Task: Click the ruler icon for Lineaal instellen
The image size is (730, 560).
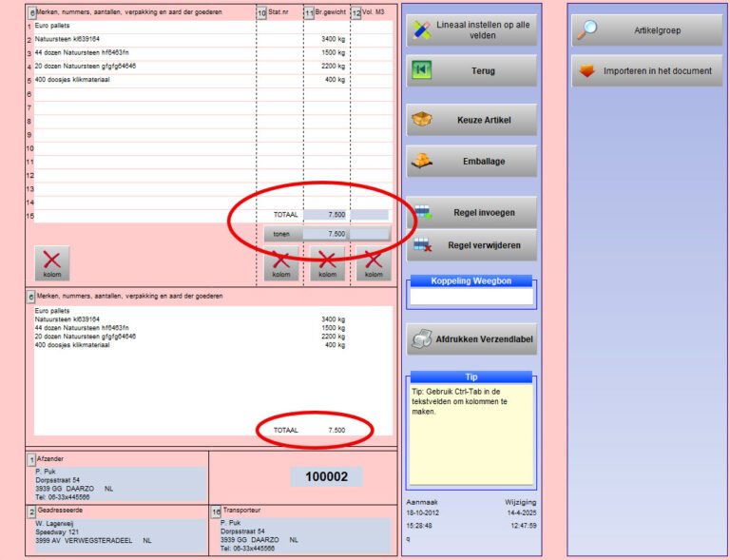Action: coord(421,30)
